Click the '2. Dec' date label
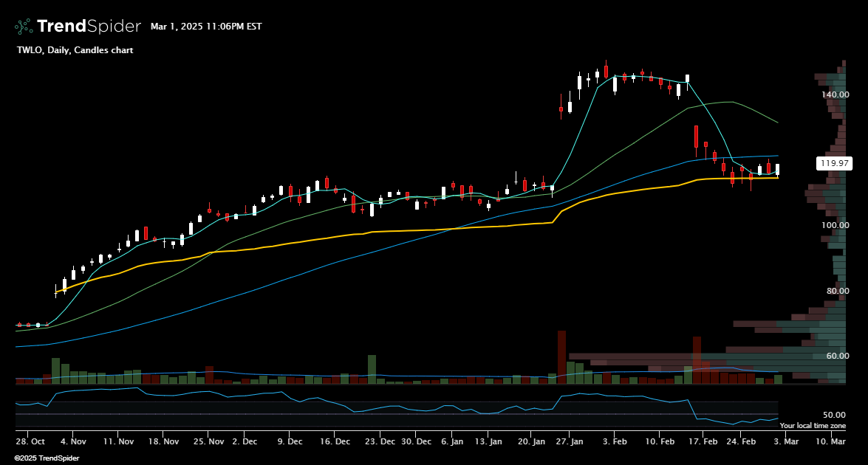Viewport: 868px width, 465px height. pos(245,441)
